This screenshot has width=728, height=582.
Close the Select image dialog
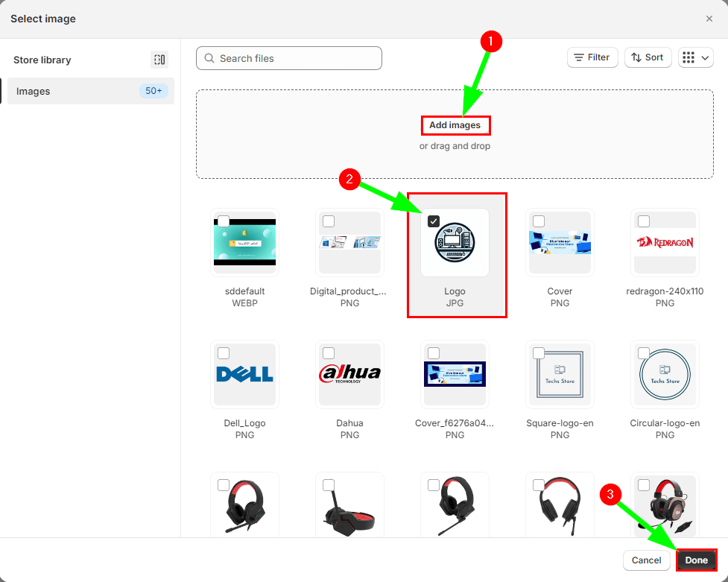click(709, 19)
